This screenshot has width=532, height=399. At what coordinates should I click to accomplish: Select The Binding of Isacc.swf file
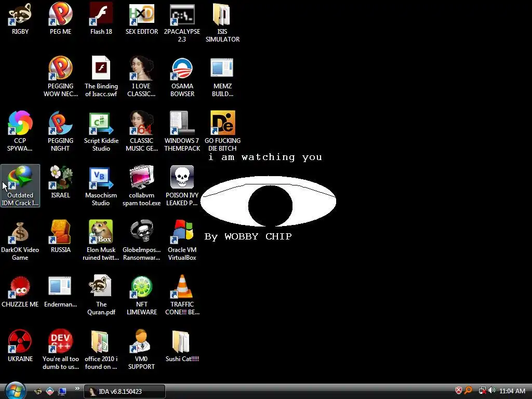coord(101,77)
